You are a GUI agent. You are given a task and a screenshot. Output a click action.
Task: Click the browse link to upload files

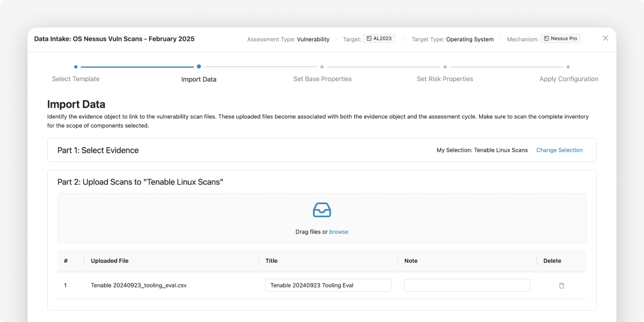(x=339, y=232)
